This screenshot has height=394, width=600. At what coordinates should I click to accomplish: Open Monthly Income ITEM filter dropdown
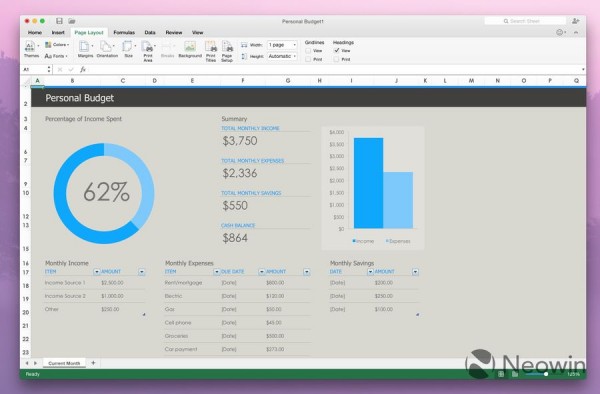point(96,272)
